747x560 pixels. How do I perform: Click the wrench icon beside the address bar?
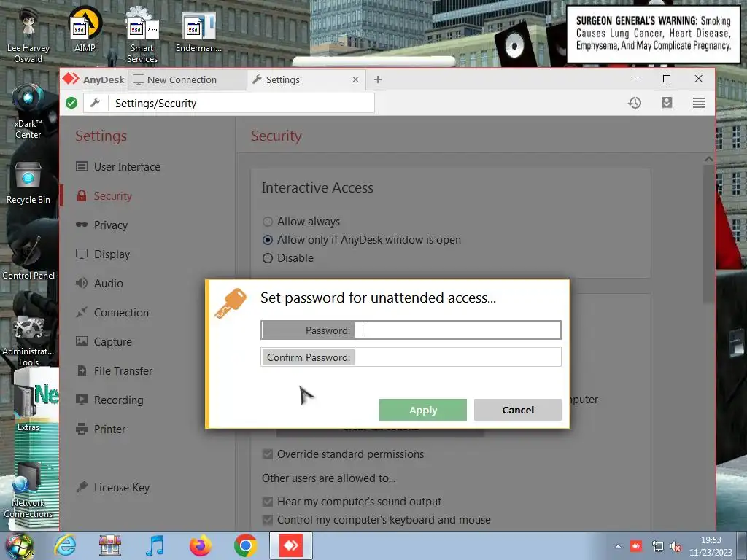coord(96,103)
